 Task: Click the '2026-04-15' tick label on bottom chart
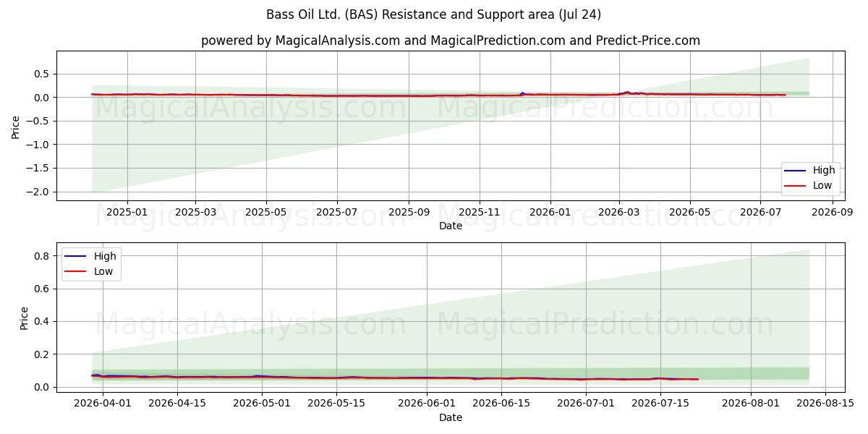point(177,404)
